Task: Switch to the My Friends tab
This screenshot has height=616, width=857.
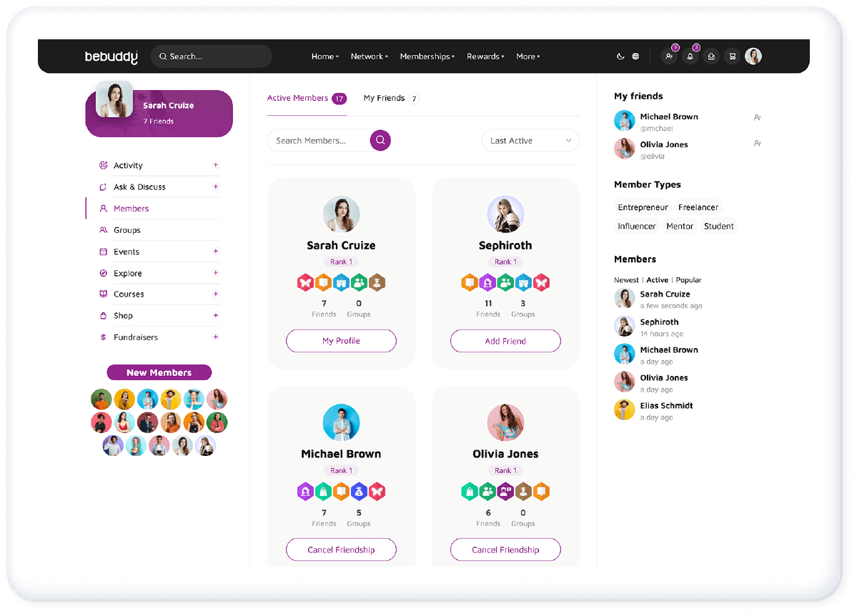Action: coord(385,99)
